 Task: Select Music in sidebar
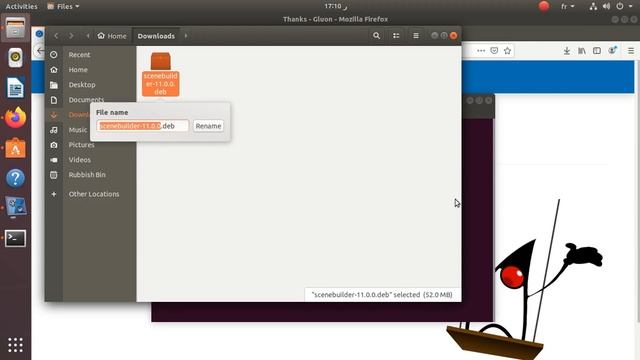[78, 130]
